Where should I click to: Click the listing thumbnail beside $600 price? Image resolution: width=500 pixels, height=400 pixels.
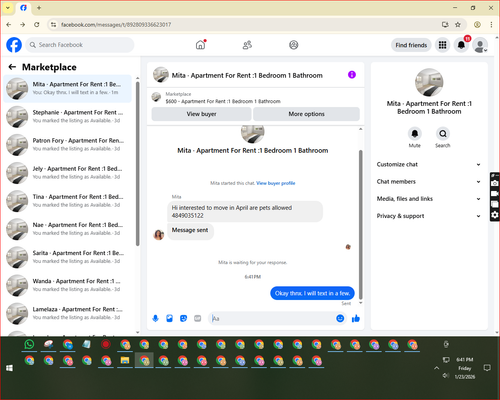pyautogui.click(x=156, y=97)
